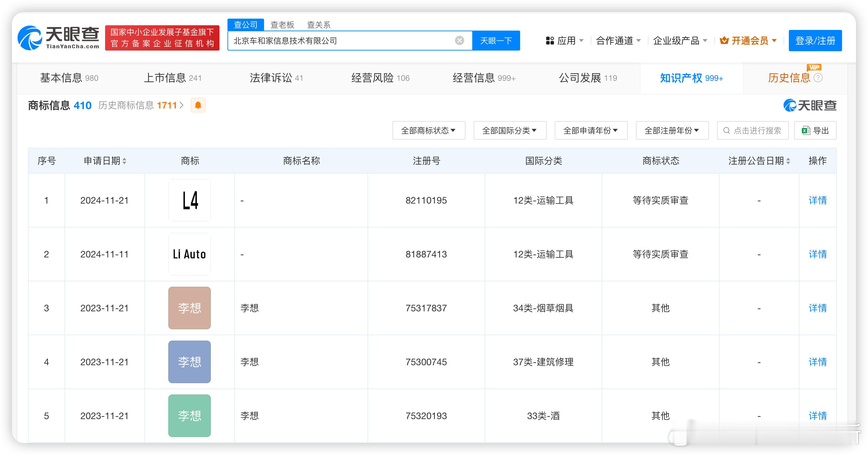Click 等待实质审查 status in row 1
This screenshot has height=455, width=868.
pos(660,200)
